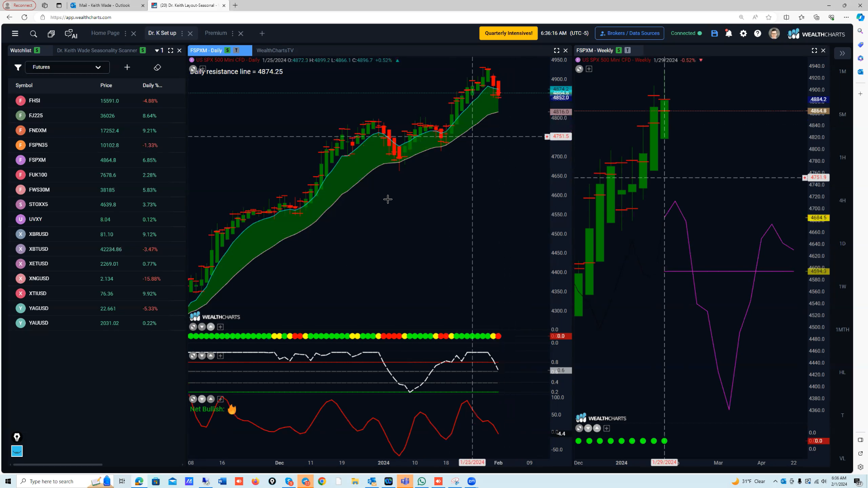
Task: Move the weekly chart dots pane up
Action: (597, 428)
